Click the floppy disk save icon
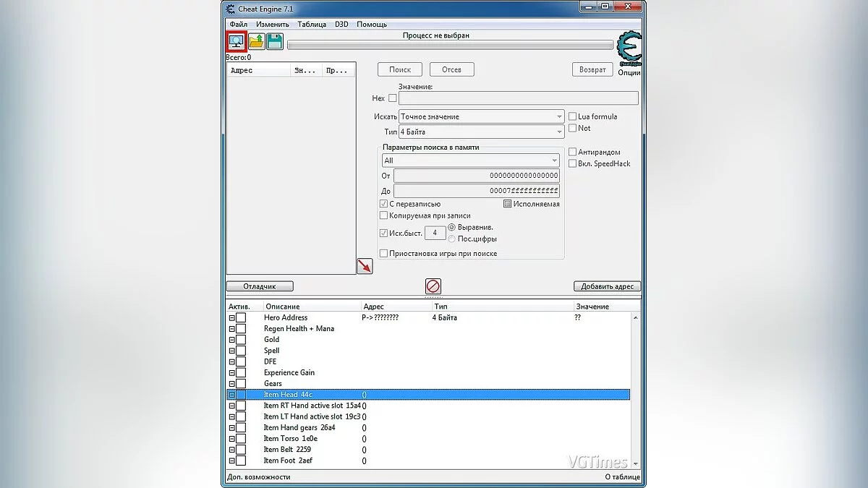This screenshot has width=868, height=488. click(275, 41)
